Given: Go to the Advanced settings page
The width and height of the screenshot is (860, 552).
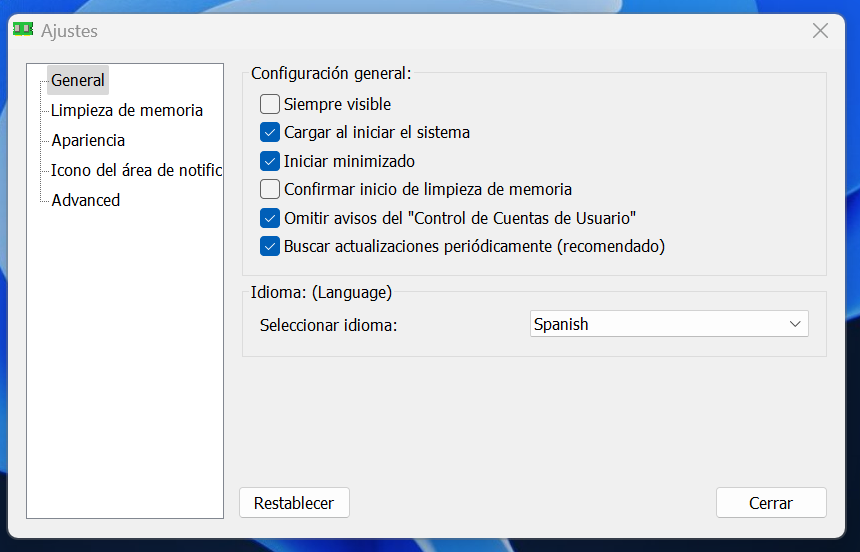Looking at the screenshot, I should 86,200.
